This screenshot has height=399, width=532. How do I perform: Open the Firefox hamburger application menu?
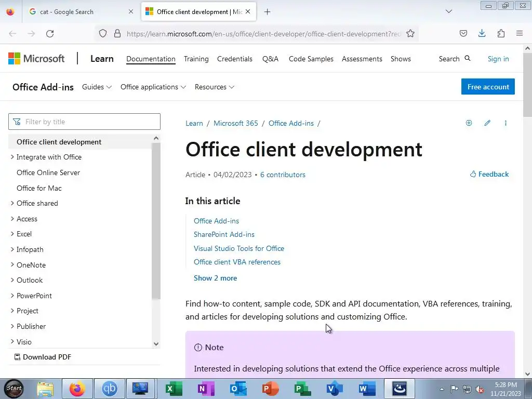(x=520, y=33)
